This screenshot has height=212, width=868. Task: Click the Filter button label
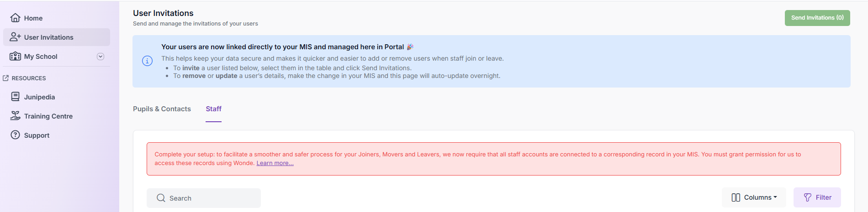[x=824, y=197]
